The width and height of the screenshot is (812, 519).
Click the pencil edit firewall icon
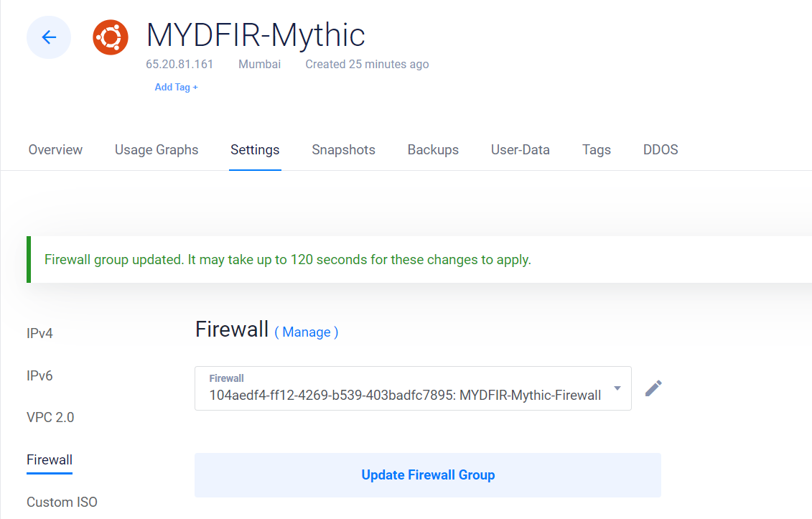[x=653, y=388]
